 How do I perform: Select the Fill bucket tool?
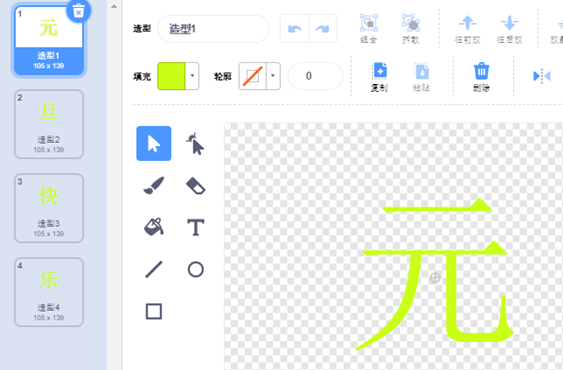(154, 227)
